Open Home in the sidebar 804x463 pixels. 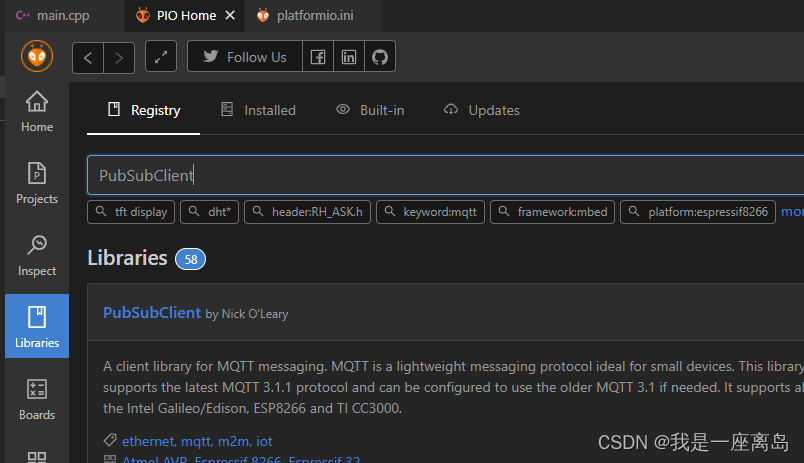(x=37, y=111)
